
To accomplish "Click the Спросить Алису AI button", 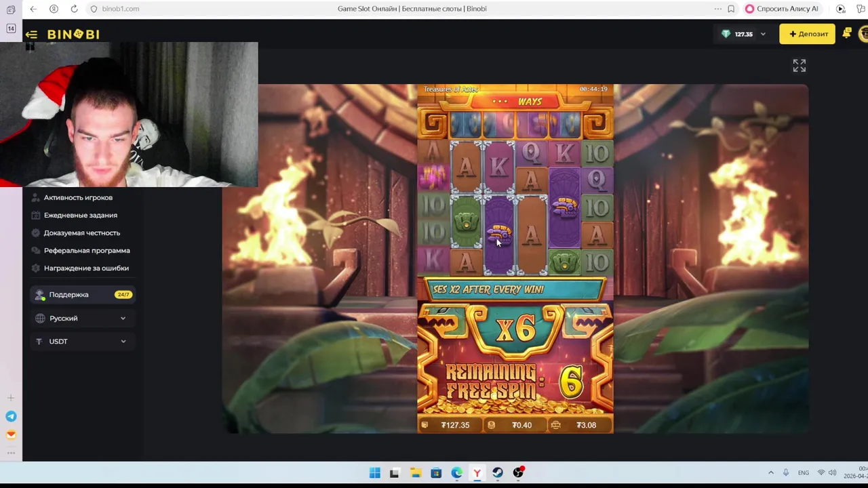I will point(781,9).
